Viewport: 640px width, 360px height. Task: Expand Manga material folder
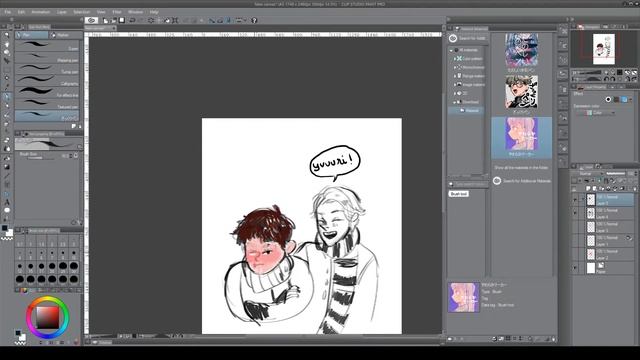(x=455, y=76)
